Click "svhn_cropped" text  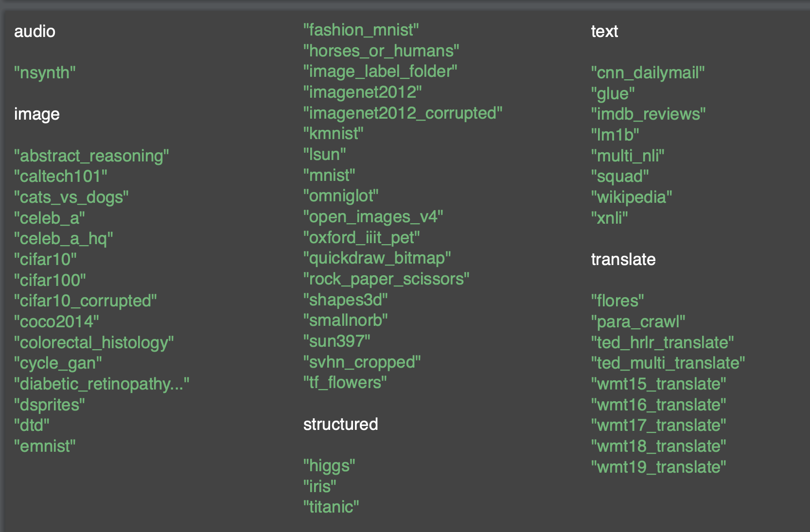[362, 362]
